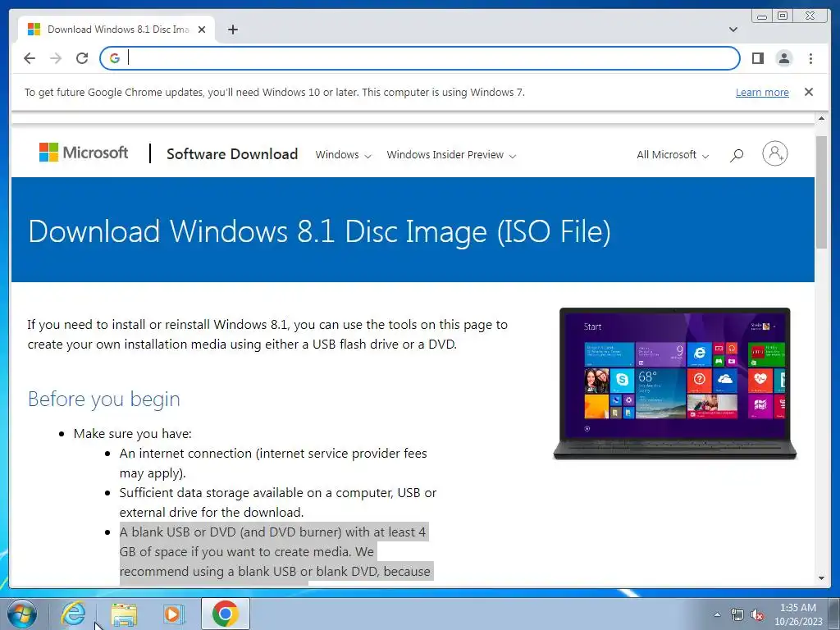Minimize the Chrome window
The image size is (840, 630).
pyautogui.click(x=762, y=16)
